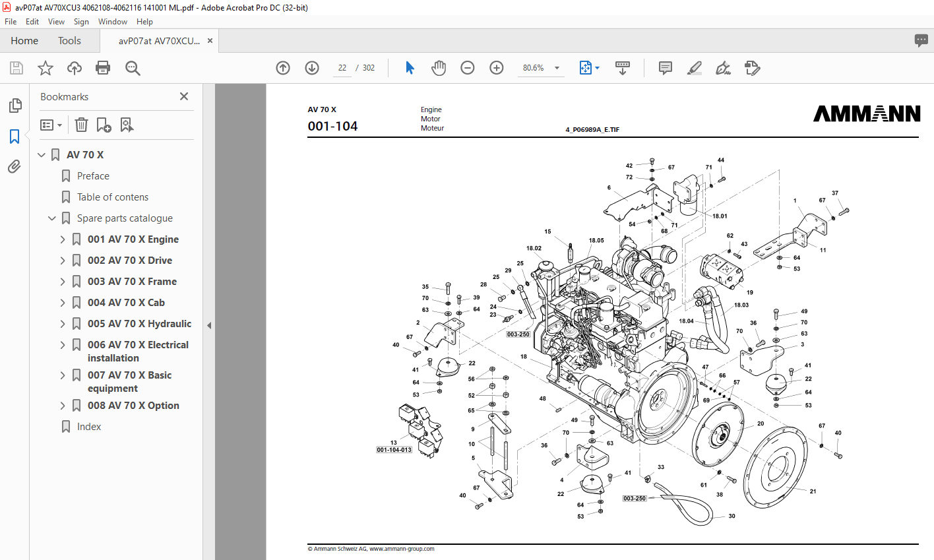The width and height of the screenshot is (934, 560).
Task: Go to the next page arrow
Action: pyautogui.click(x=312, y=68)
